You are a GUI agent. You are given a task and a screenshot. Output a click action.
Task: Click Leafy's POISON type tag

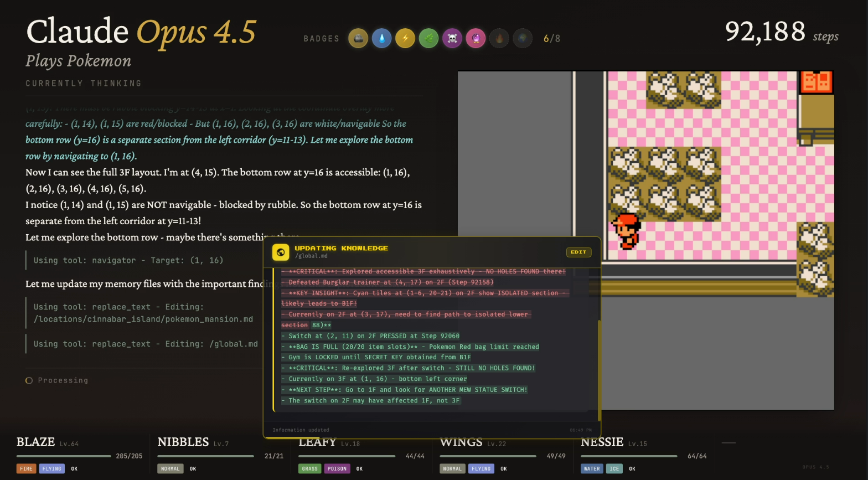click(x=337, y=468)
